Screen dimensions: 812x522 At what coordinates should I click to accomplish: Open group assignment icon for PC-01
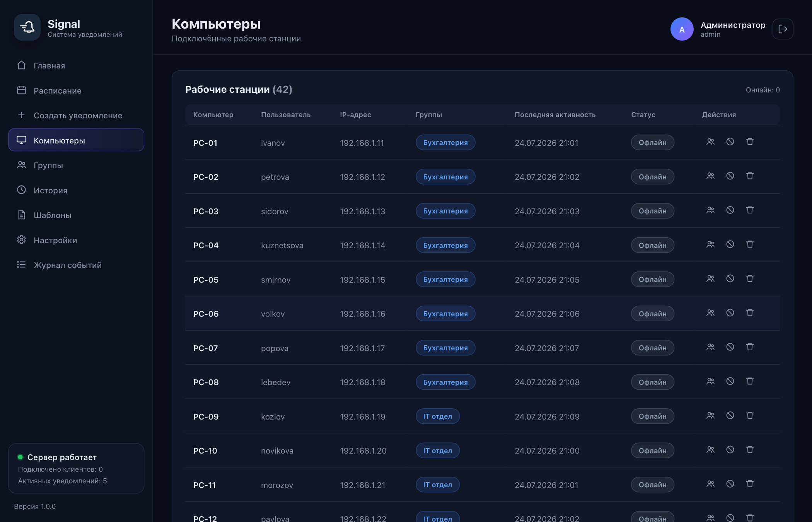[710, 142]
